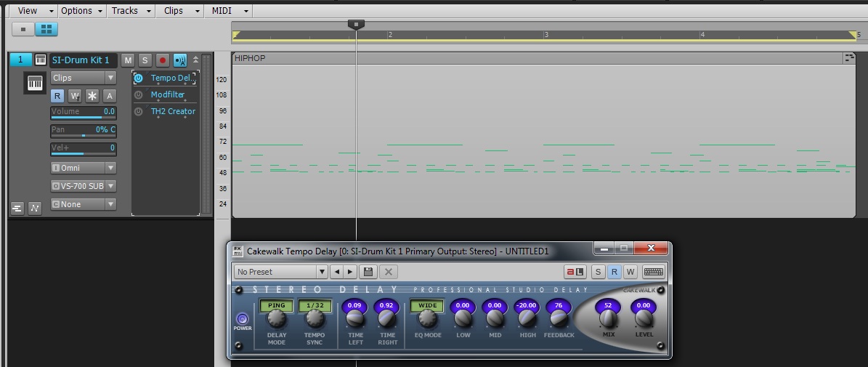Click the Time Left knob

pos(355,318)
